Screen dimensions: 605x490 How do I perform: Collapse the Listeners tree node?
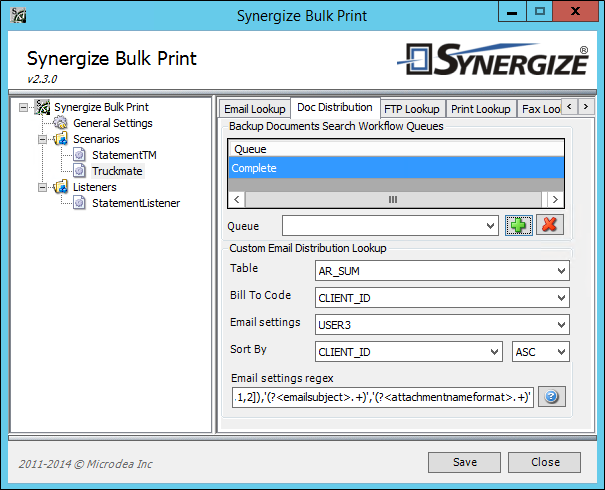[42, 188]
